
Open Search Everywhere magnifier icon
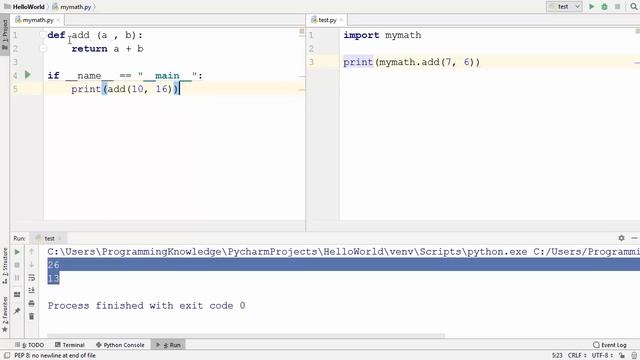tap(634, 7)
